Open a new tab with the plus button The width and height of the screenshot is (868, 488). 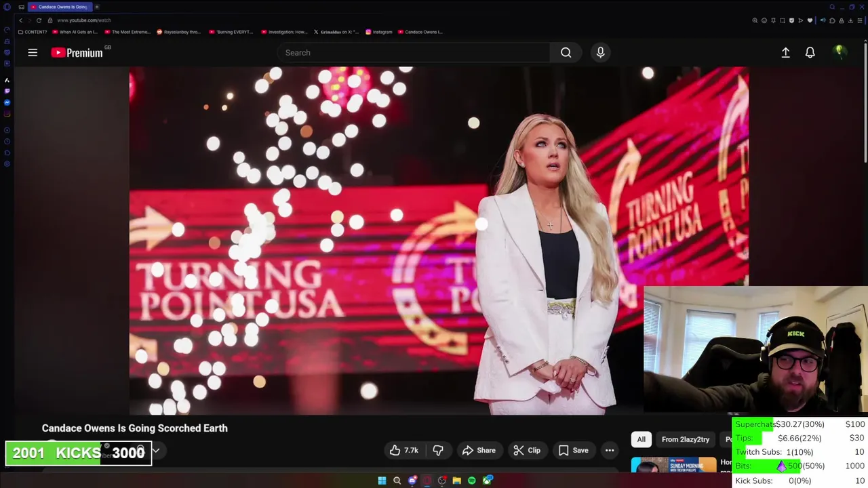[x=97, y=7]
